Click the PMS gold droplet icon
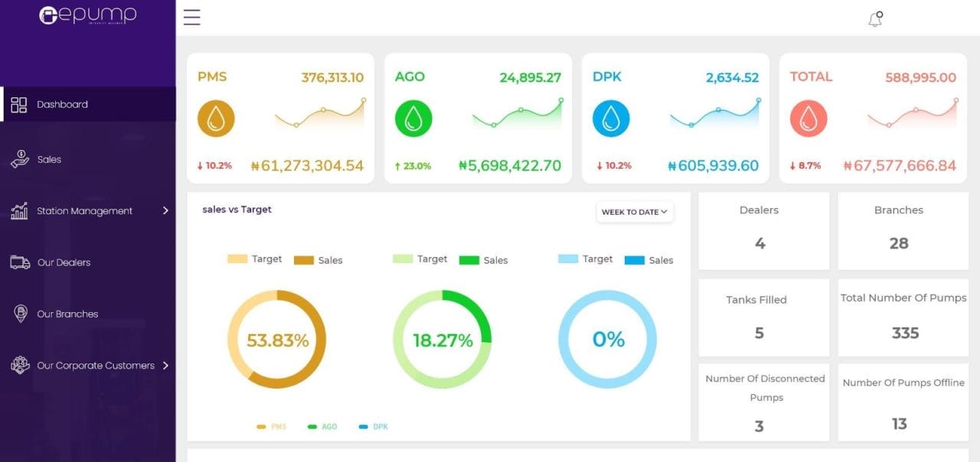Viewport: 980px width, 462px height. pyautogui.click(x=216, y=119)
